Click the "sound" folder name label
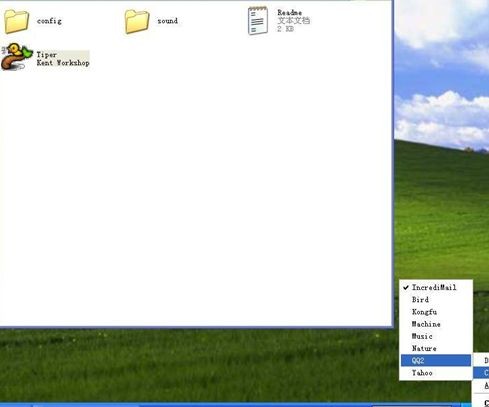The width and height of the screenshot is (489, 407). click(x=167, y=21)
